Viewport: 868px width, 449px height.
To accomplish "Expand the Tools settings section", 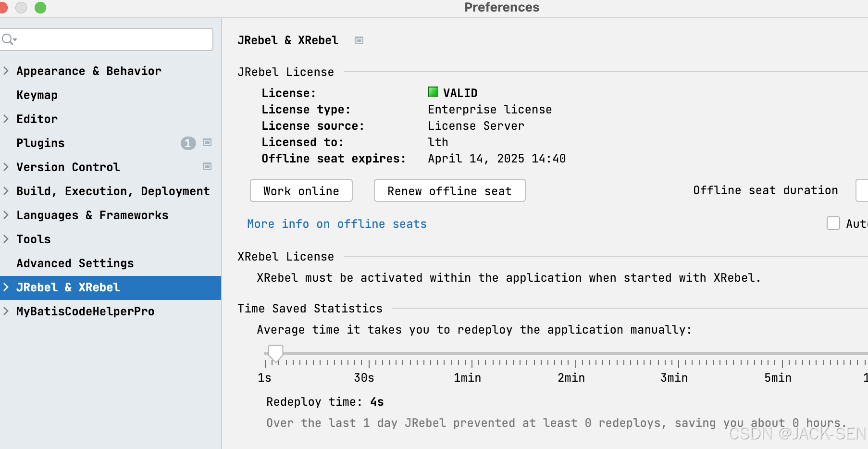I will click(6, 239).
